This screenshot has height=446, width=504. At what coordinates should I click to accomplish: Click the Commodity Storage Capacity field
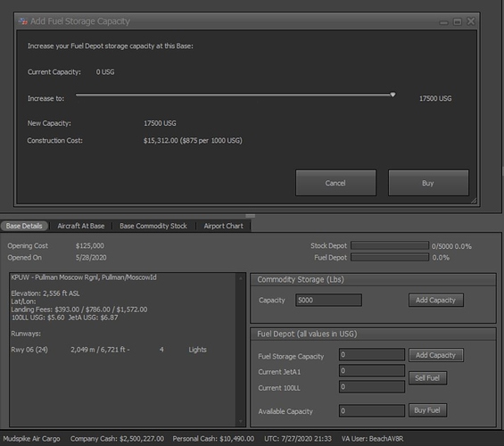click(x=328, y=300)
